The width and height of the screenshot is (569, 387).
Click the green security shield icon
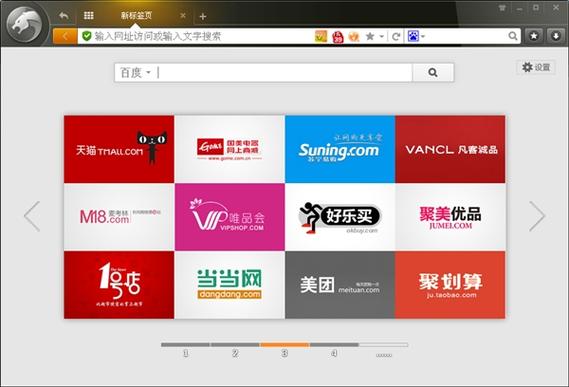86,36
